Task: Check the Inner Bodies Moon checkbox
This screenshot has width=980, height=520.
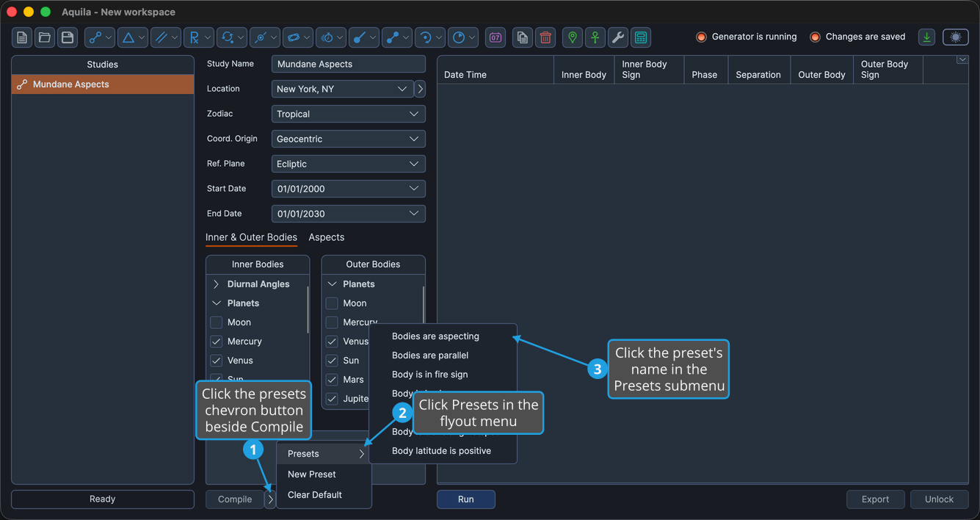Action: click(217, 322)
